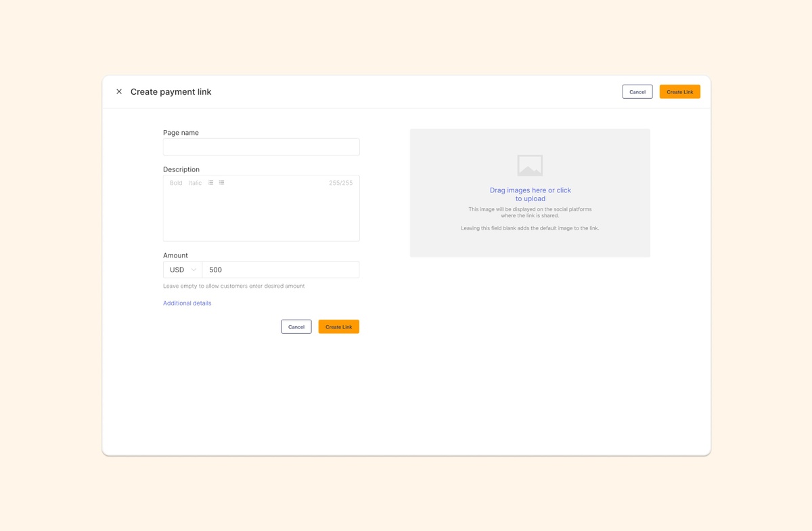Screen dimensions: 812x531
Task: Click the 'Leave empty to allow customers' hint
Action: 233,286
